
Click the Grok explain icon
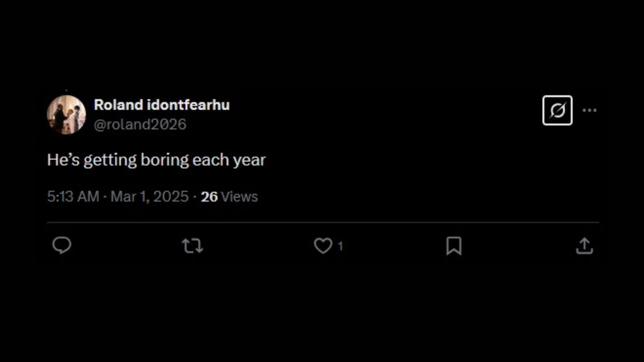coord(557,110)
